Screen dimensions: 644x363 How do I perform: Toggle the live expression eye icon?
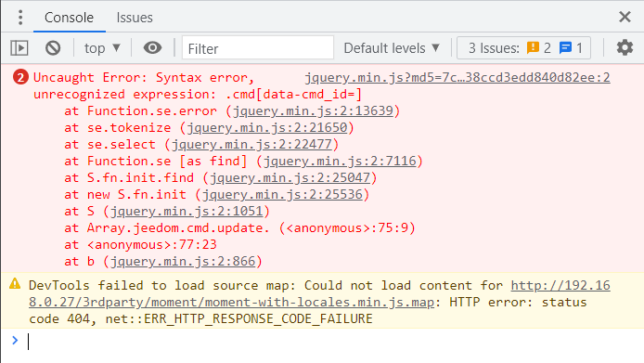tap(152, 47)
